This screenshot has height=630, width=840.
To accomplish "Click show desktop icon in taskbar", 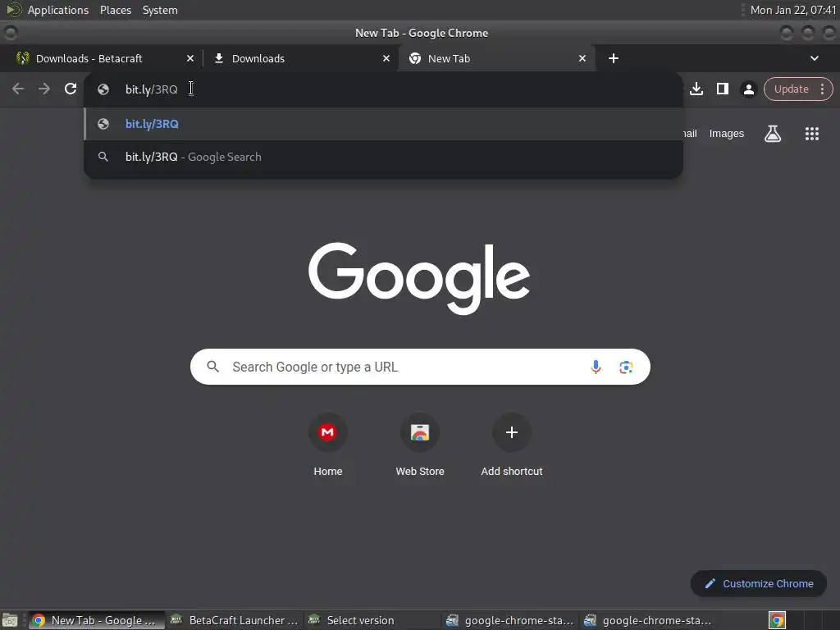I will 10,620.
